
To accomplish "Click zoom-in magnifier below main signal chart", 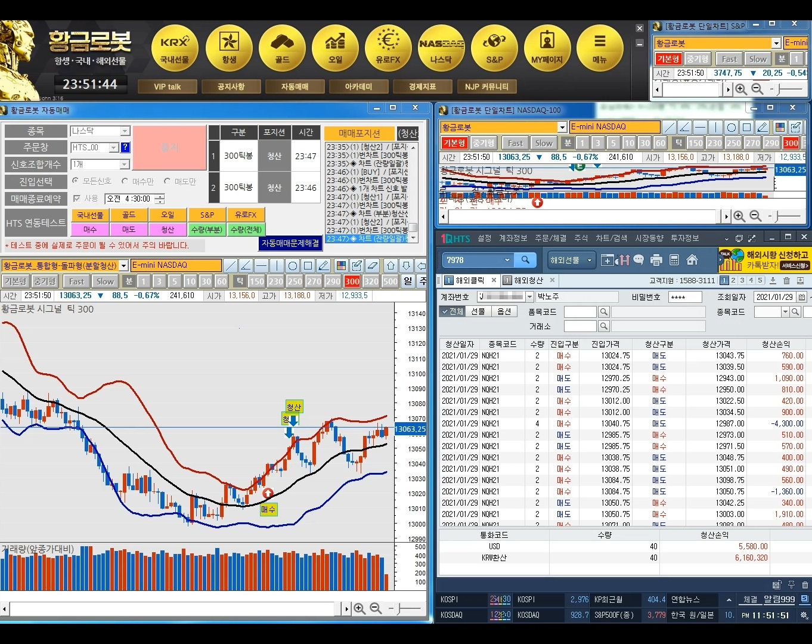I will [x=359, y=608].
